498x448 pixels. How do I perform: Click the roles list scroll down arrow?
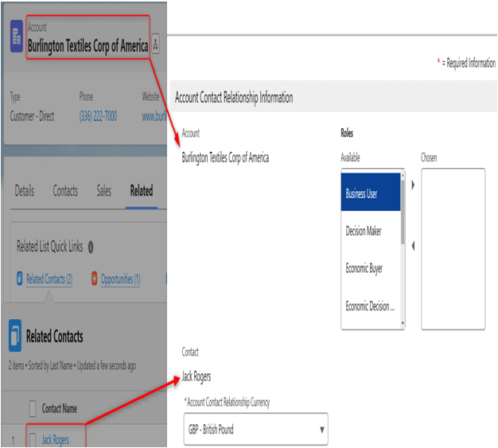pyautogui.click(x=403, y=323)
